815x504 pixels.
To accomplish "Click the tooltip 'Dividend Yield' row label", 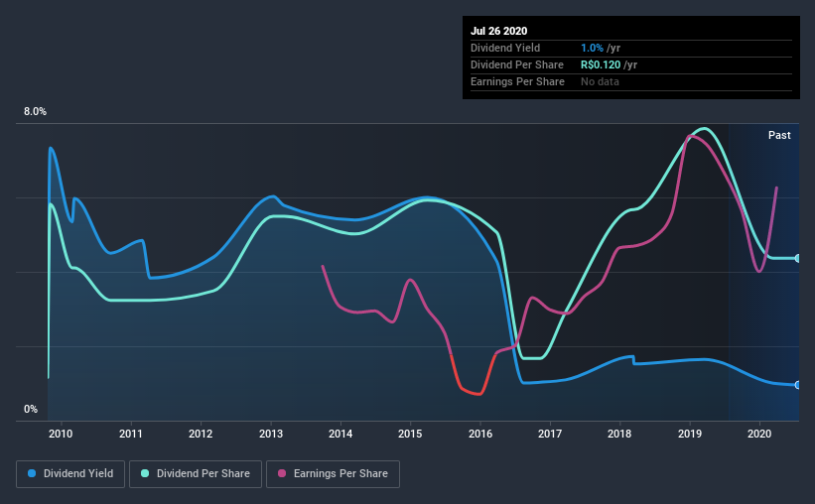I will [505, 48].
